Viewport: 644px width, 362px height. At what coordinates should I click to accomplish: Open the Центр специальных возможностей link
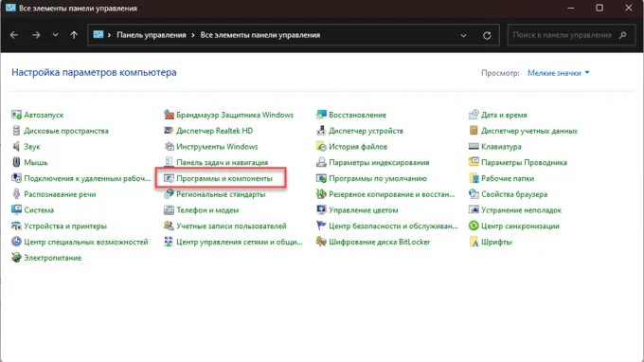(86, 242)
